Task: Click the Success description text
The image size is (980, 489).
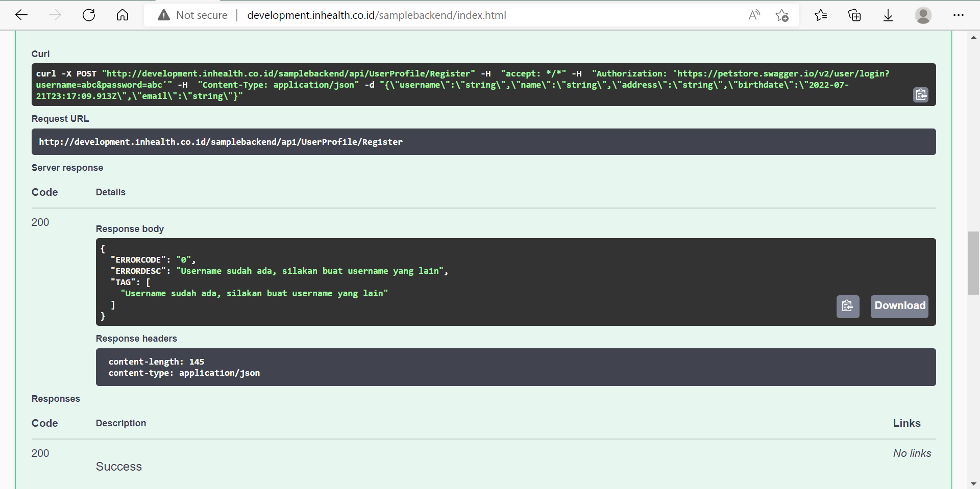Action: (119, 467)
